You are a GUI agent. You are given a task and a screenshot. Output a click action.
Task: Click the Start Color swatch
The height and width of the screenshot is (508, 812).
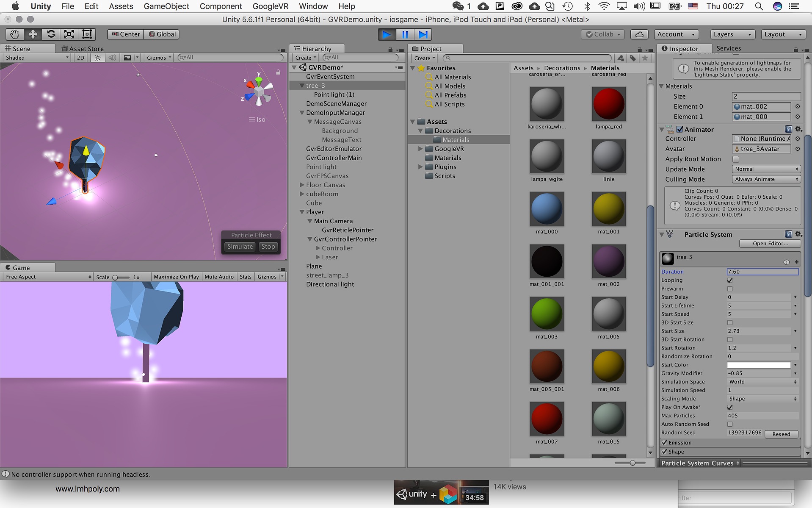pyautogui.click(x=759, y=365)
